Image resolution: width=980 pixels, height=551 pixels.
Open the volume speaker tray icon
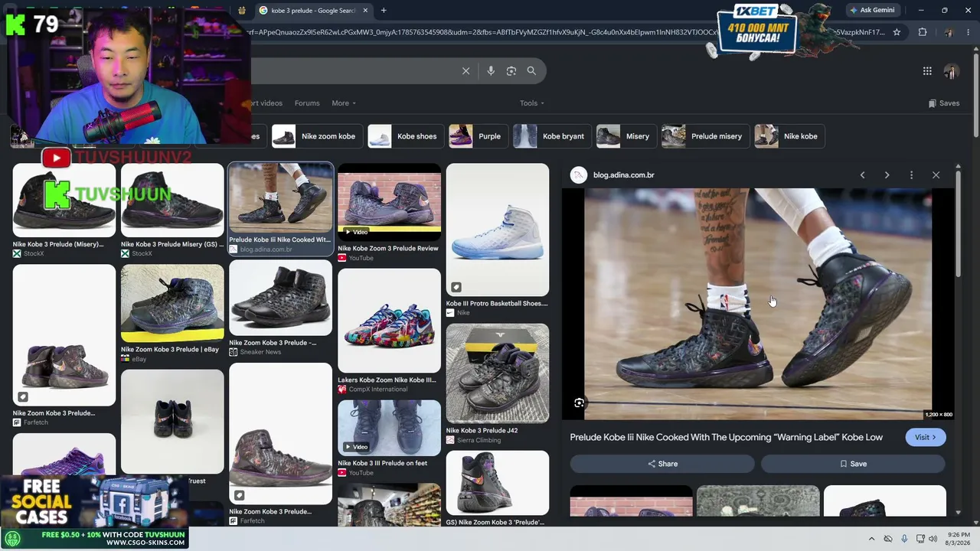[x=933, y=539]
